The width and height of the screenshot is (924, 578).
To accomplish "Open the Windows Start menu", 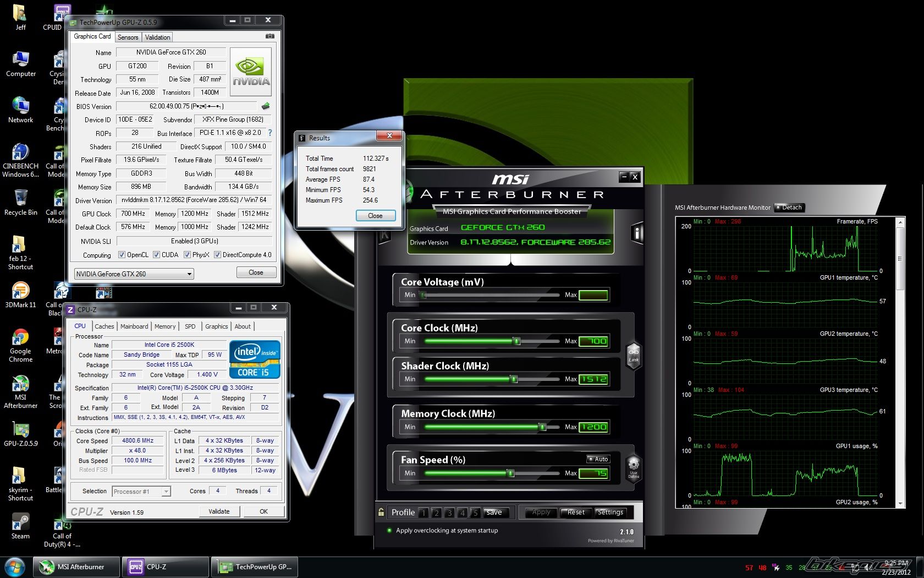I will (14, 566).
